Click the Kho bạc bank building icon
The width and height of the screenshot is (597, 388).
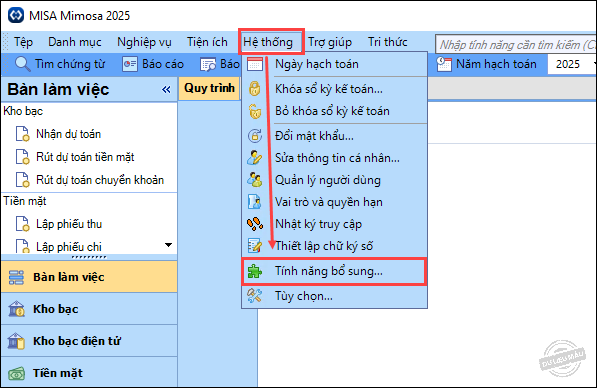[x=16, y=309]
